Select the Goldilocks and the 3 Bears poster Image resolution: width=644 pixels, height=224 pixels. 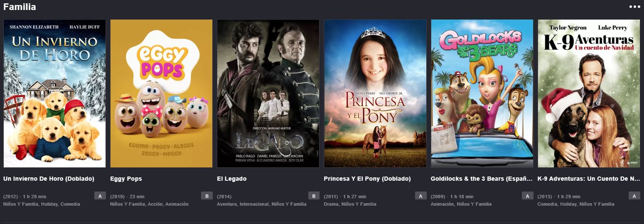pos(482,94)
